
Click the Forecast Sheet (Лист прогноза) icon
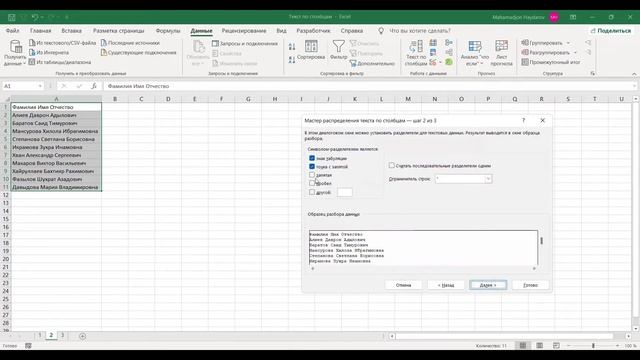(x=501, y=46)
